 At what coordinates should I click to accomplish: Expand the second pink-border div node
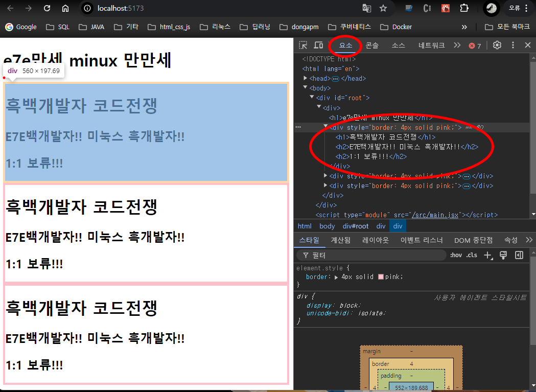(x=325, y=175)
